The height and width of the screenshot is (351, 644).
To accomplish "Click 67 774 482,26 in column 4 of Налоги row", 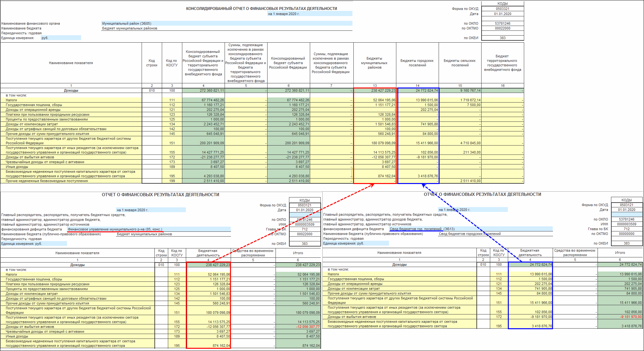I will (x=203, y=100).
